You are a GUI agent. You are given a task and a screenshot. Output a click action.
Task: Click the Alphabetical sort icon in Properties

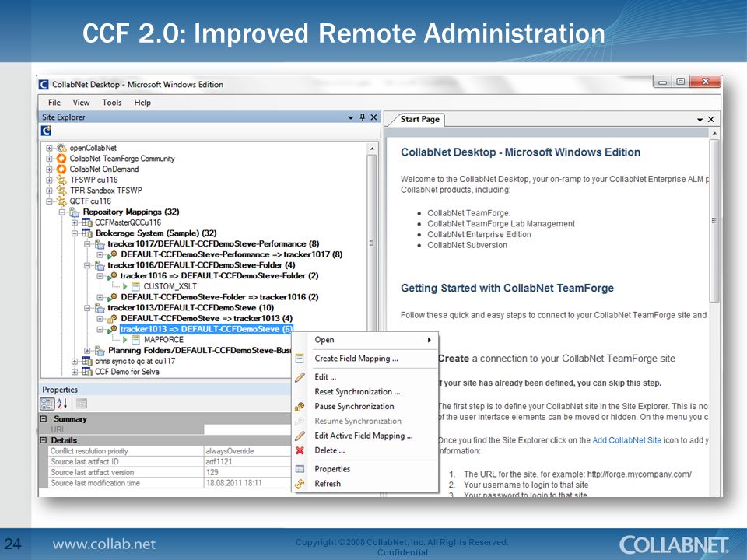coord(62,404)
